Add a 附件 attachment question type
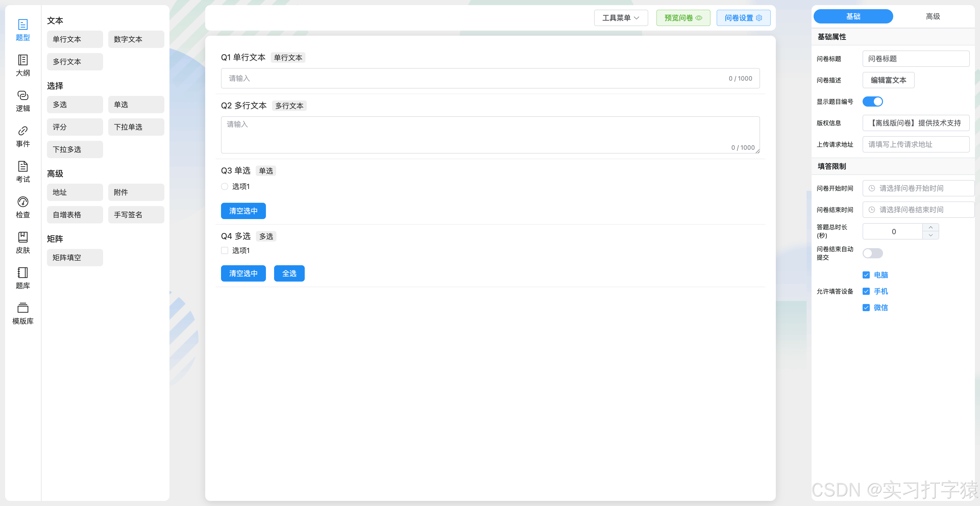 tap(136, 192)
